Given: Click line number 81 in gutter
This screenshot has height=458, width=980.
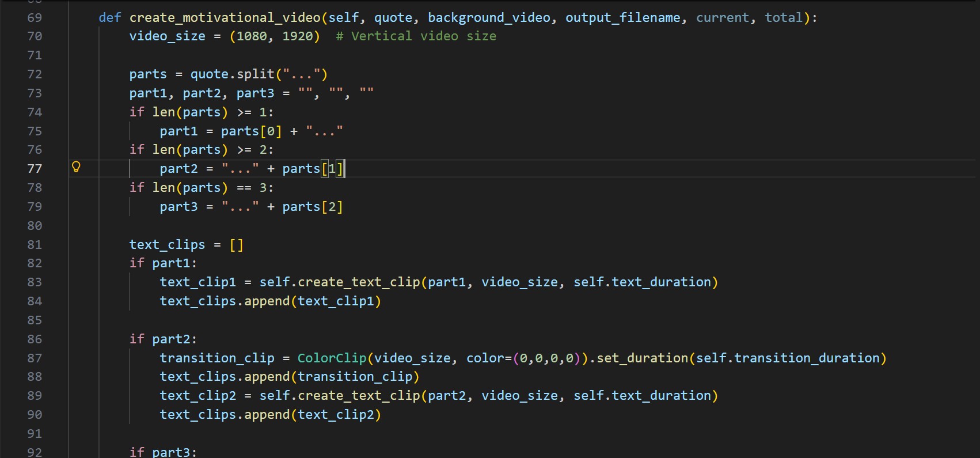Looking at the screenshot, I should [x=35, y=245].
